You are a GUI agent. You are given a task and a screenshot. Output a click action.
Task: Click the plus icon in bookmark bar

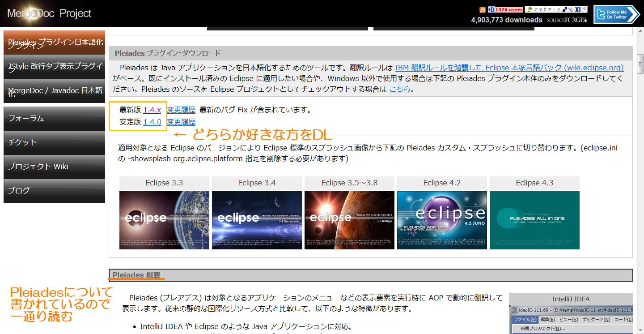[x=585, y=9]
